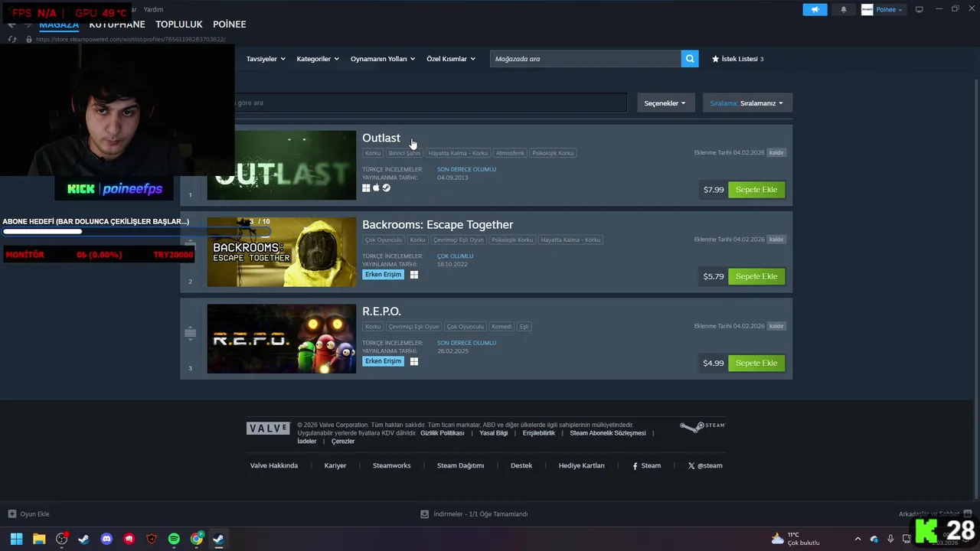The height and width of the screenshot is (551, 980).
Task: Open the Özel Kısımlar dropdown
Action: 451,59
